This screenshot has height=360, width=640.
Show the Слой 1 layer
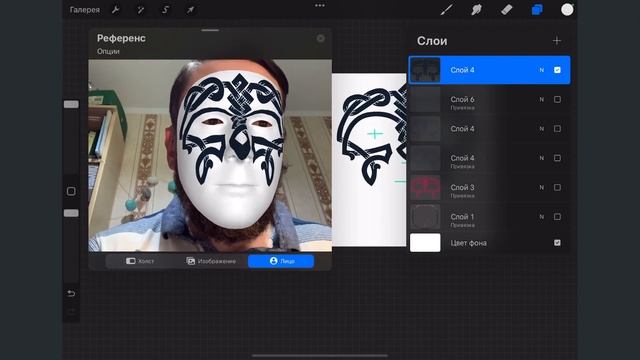(557, 217)
